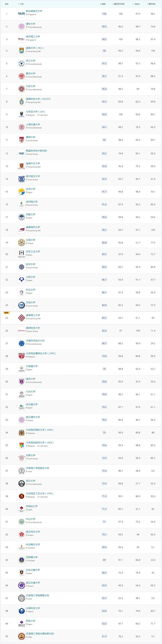This screenshot has width=162, height=644.
Task: Open the 清华大学 university link
Action: coord(31,24)
